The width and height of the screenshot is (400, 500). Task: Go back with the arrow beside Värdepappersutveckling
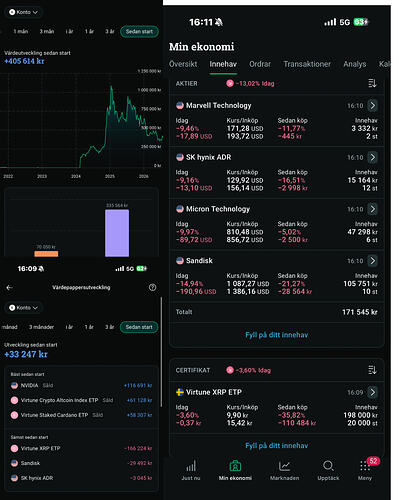click(9, 287)
